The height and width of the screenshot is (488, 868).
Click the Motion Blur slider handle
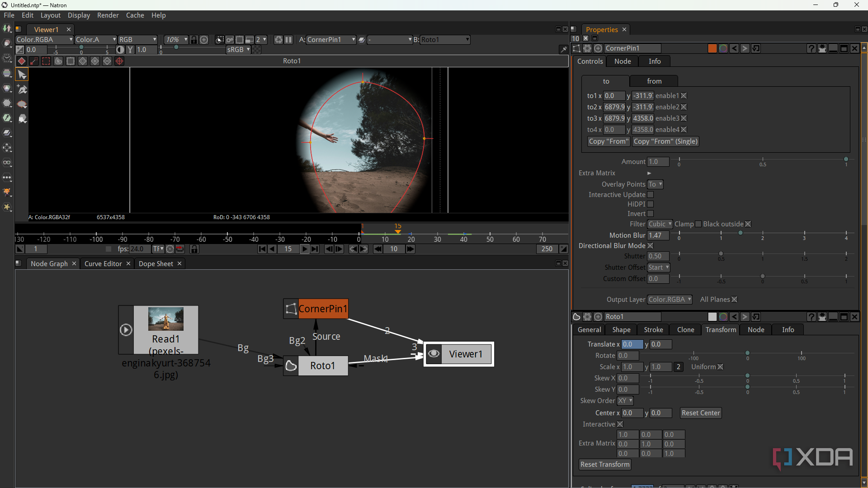(x=740, y=233)
